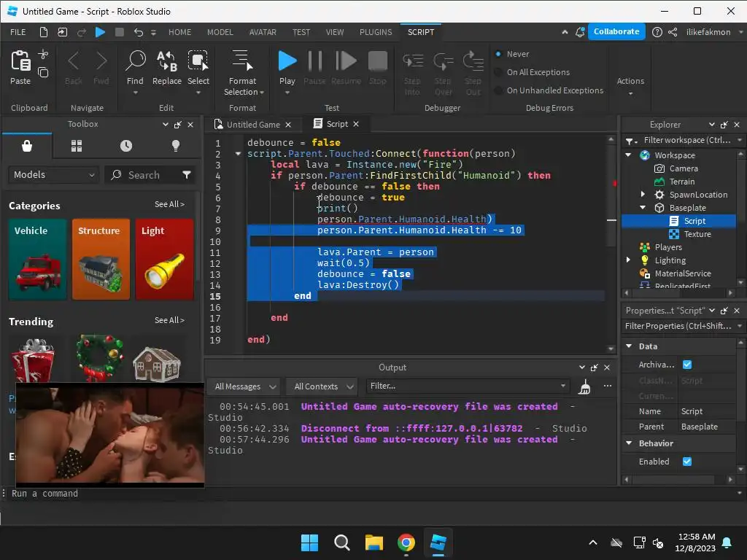The width and height of the screenshot is (747, 560).
Task: Open the Replace tool
Action: click(167, 61)
